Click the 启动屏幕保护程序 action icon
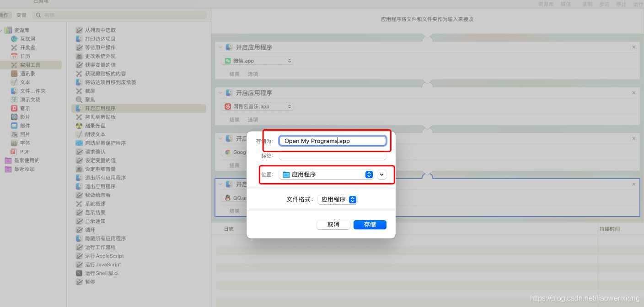This screenshot has height=307, width=644. [79, 143]
